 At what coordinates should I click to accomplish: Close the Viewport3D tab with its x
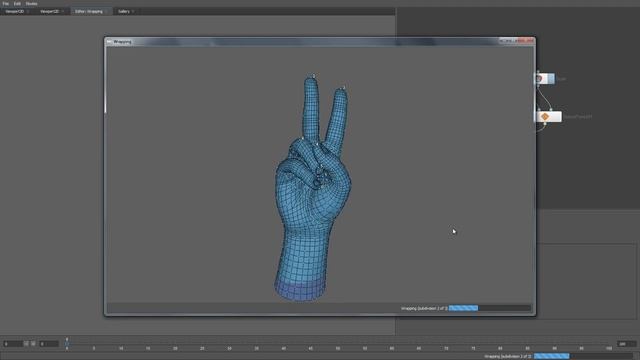28,11
